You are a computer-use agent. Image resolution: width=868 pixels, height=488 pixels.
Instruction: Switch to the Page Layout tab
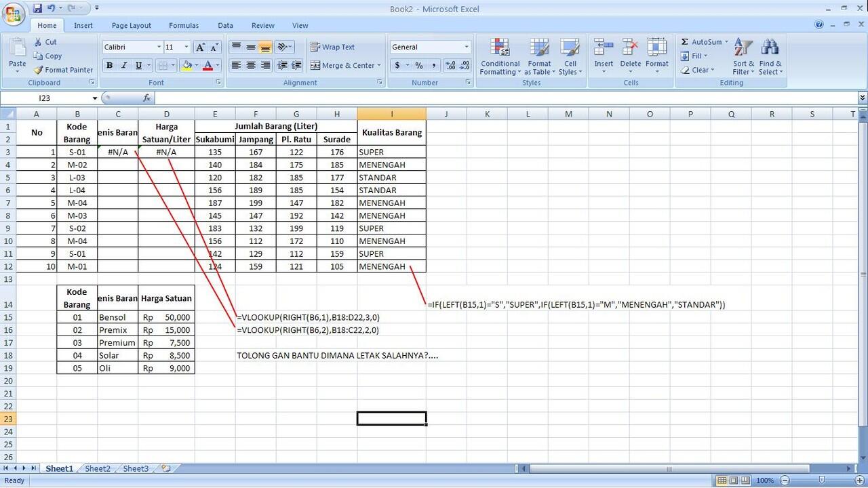pos(132,25)
